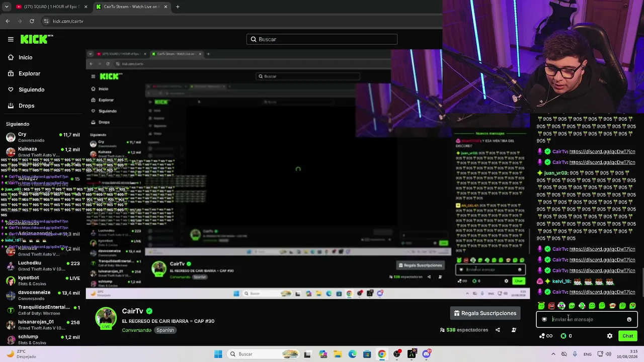Viewport: 644px width, 362px height.
Task: Open Cry's channel in the sidebar
Action: coord(43,137)
